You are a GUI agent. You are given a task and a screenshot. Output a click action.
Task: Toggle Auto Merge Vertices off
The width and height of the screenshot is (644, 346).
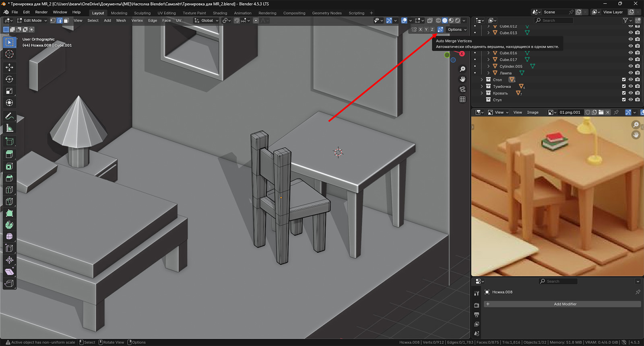pyautogui.click(x=440, y=29)
